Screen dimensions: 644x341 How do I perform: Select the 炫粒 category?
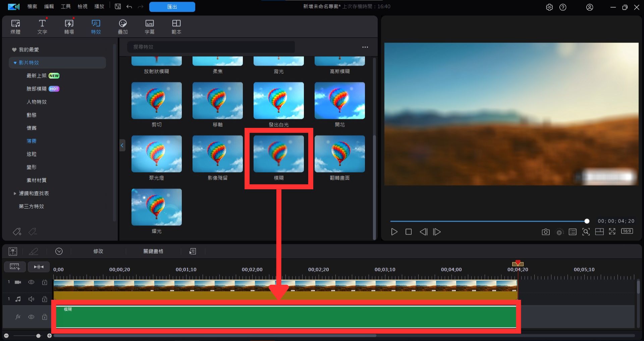coord(32,154)
